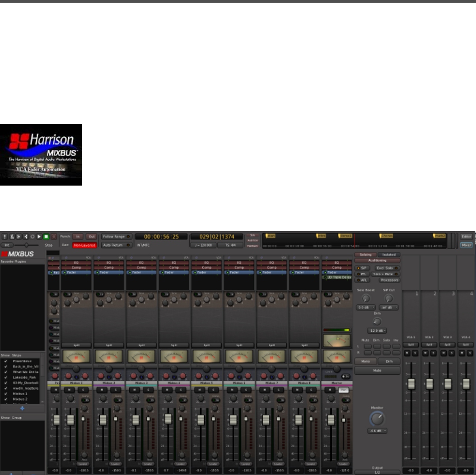Toggle Mixbus 2 compressor In switch
Screen dimensions: 476x475
click(118, 400)
